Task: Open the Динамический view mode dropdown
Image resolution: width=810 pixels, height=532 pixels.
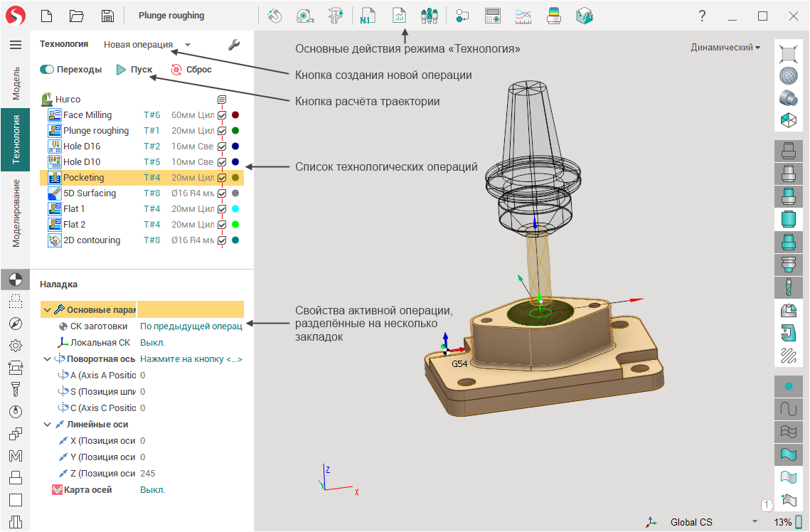Action: pos(725,48)
